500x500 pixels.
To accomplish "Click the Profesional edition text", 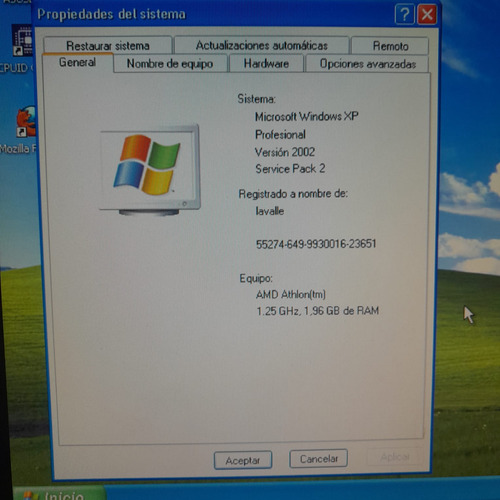I will coord(280,135).
